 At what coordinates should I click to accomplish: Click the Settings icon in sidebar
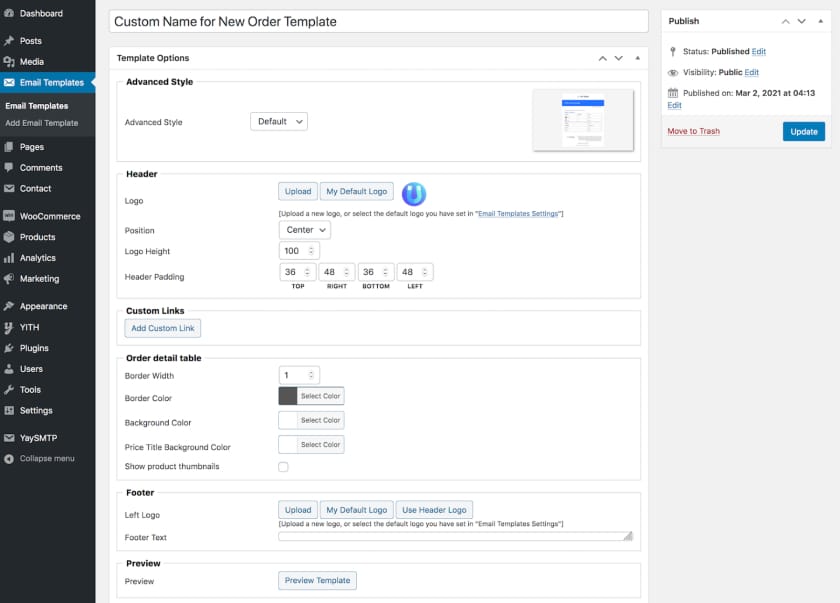pyautogui.click(x=9, y=411)
